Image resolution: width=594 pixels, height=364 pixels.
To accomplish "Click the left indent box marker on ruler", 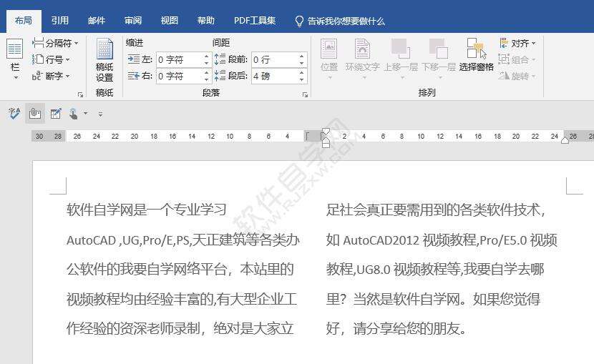I will point(326,144).
